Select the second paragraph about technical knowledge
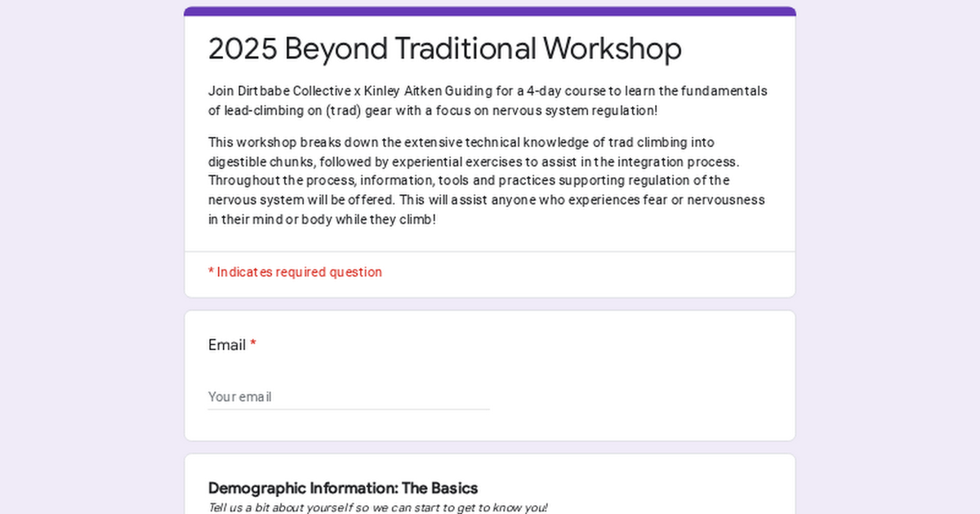The width and height of the screenshot is (980, 514). coord(487,180)
